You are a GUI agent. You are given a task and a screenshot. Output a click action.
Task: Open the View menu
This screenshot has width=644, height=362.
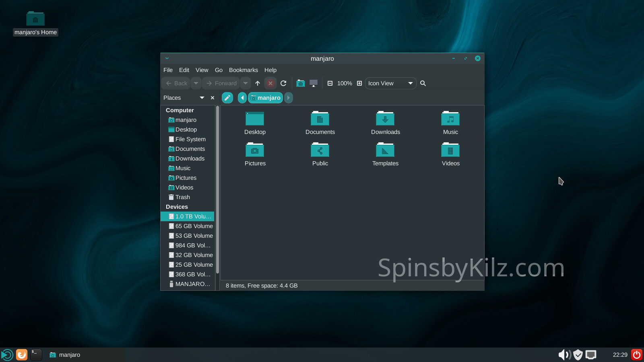click(202, 70)
